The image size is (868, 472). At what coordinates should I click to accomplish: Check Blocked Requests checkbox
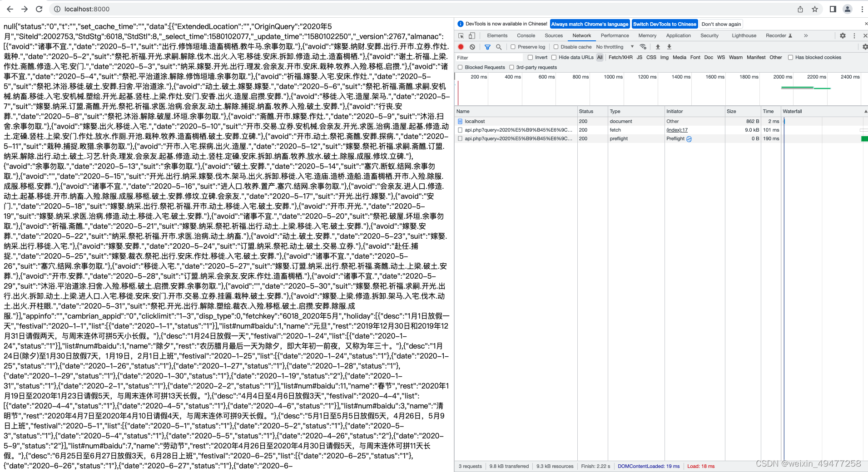(x=460, y=67)
